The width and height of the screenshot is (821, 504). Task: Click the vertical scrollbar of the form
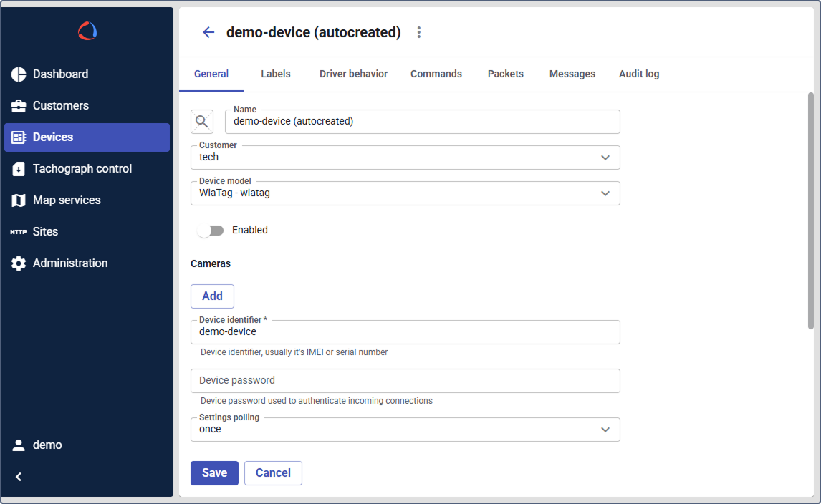click(811, 215)
